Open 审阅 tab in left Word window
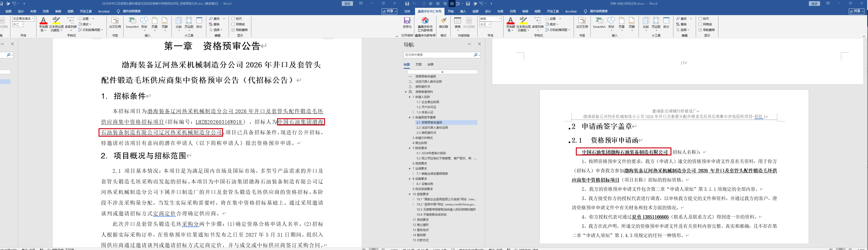868x250 pixels. point(58,11)
